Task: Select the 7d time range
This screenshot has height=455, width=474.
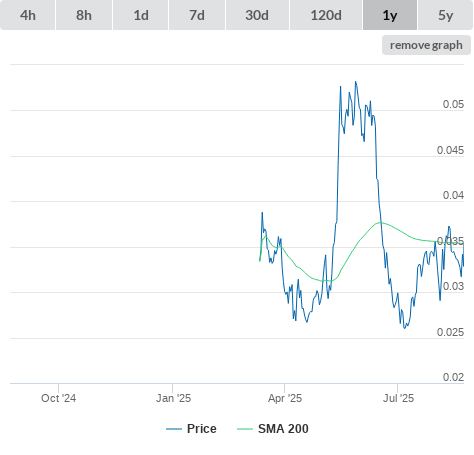Action: (x=197, y=15)
